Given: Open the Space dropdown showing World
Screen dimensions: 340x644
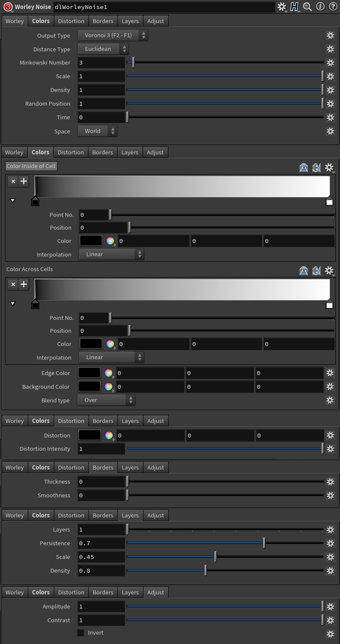Looking at the screenshot, I should [x=97, y=131].
